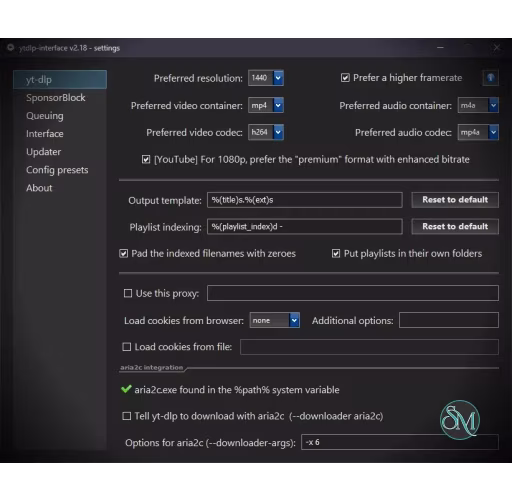Screen dimensions: 512x500
Task: Click the 'Playlist indexing:' label
Action: [165, 227]
